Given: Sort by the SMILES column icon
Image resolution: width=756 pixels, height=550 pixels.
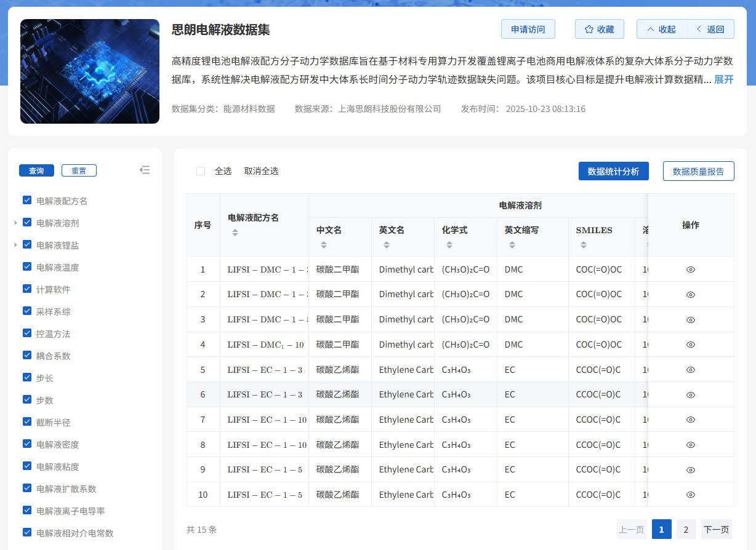Looking at the screenshot, I should click(582, 245).
